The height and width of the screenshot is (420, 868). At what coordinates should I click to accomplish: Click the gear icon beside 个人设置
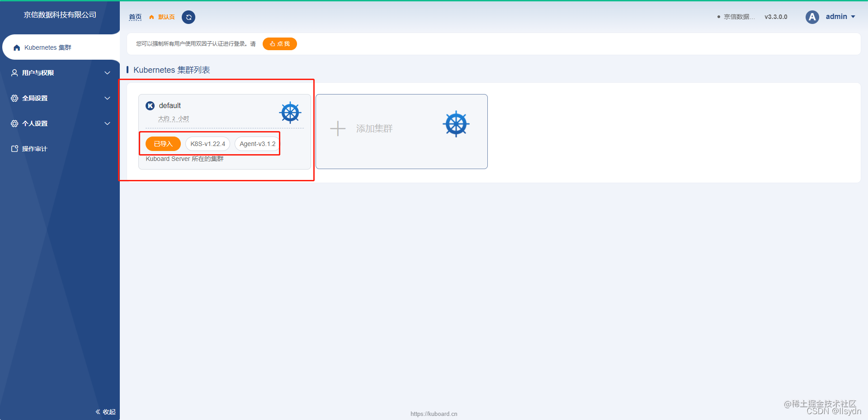click(14, 123)
